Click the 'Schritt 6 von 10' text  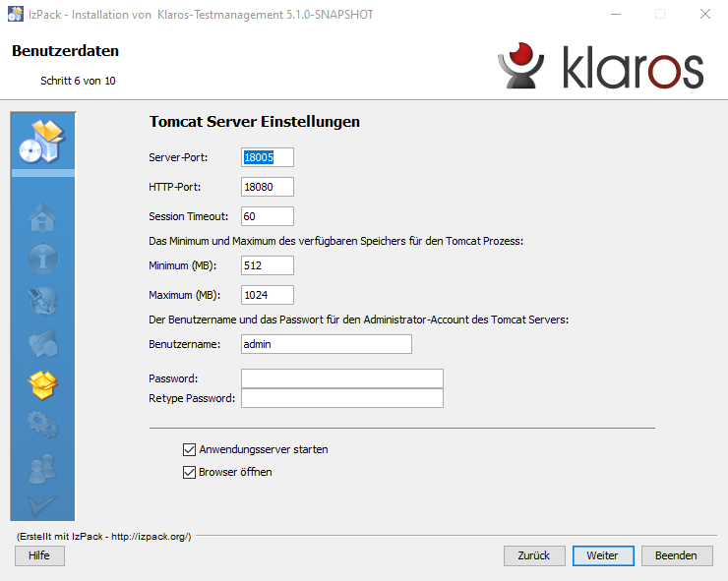(x=78, y=81)
